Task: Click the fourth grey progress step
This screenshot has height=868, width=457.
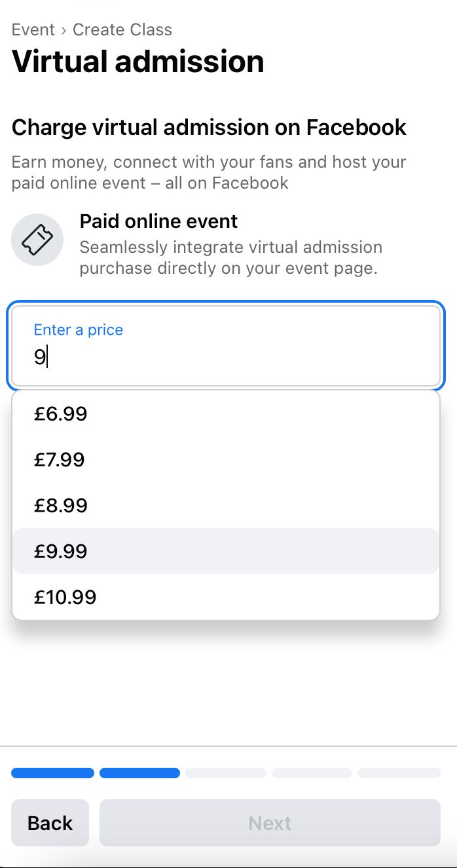Action: tap(312, 773)
